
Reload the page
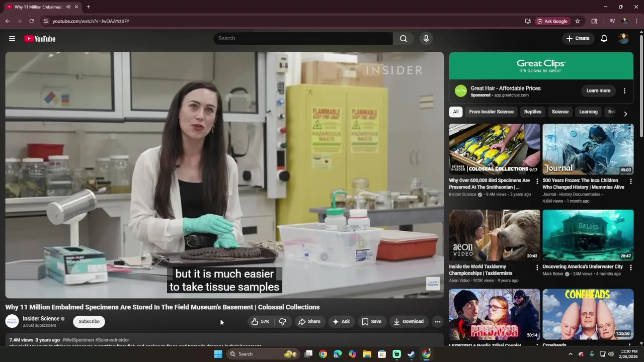pyautogui.click(x=31, y=21)
